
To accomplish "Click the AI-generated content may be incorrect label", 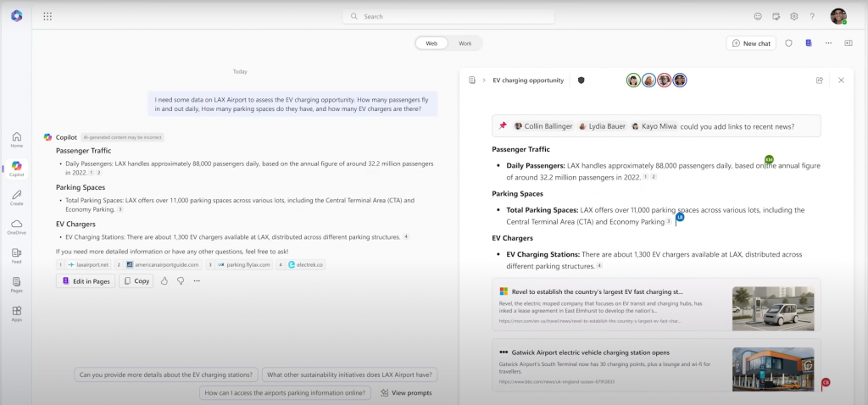I will 122,137.
